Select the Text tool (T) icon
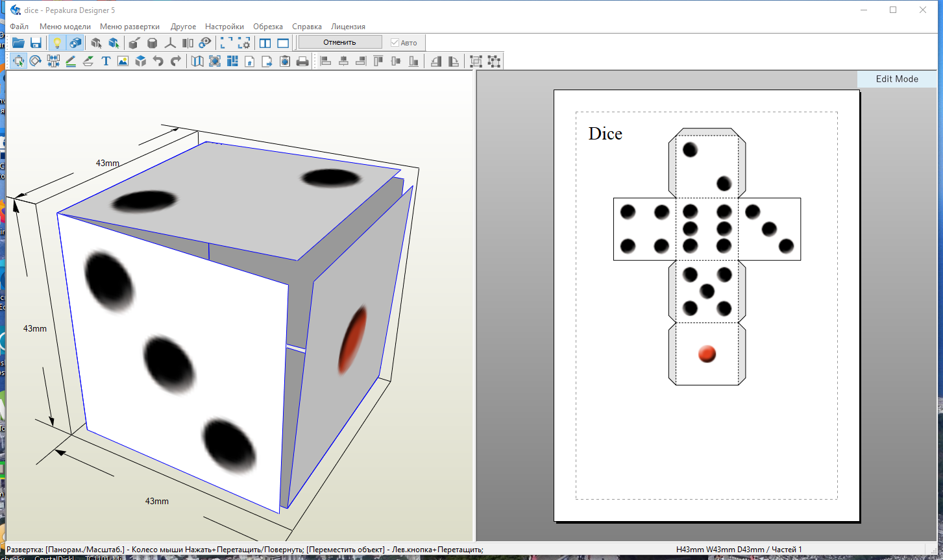Image resolution: width=943 pixels, height=560 pixels. 106,61
